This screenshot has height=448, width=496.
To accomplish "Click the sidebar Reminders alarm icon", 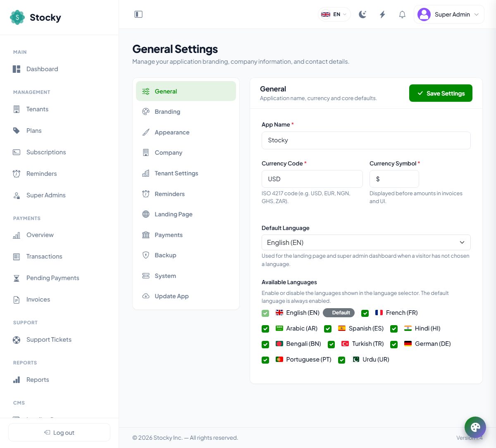I will 17,174.
